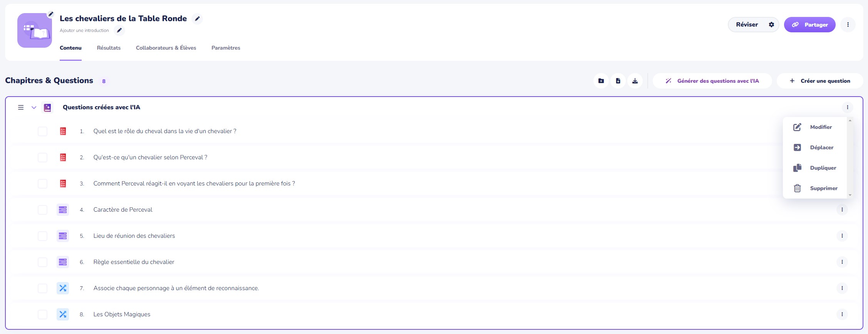Image resolution: width=868 pixels, height=334 pixels.
Task: Select the checkbox for Caractère de Perceval
Action: coord(43,210)
